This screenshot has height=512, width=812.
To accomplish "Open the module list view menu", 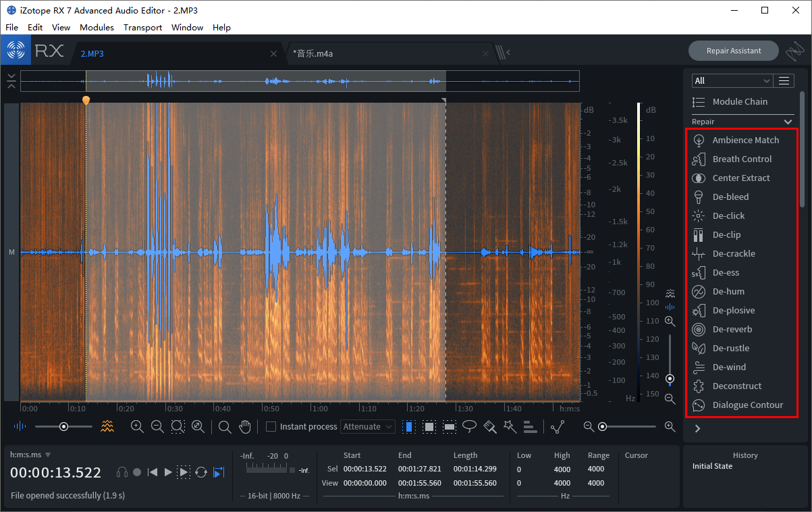I will (x=784, y=80).
